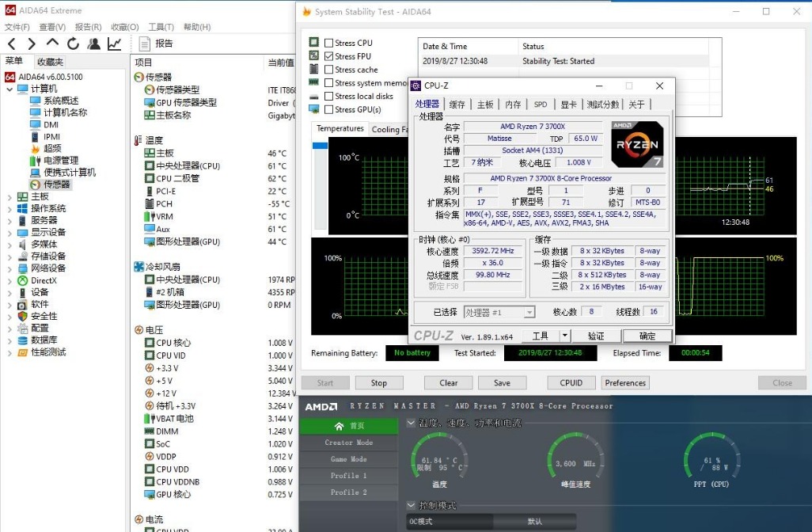
Task: Uncheck the Stress FPU checkbox
Action: 328,56
